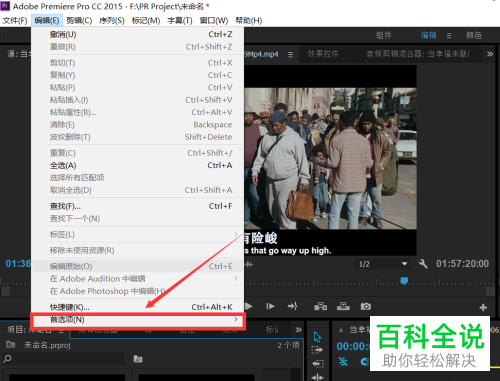Choose 粘贴(P) menu entry

click(138, 87)
